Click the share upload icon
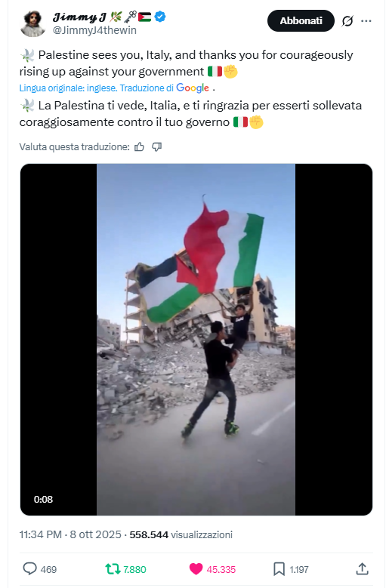Screen dimensions: 386x588 tap(362, 569)
